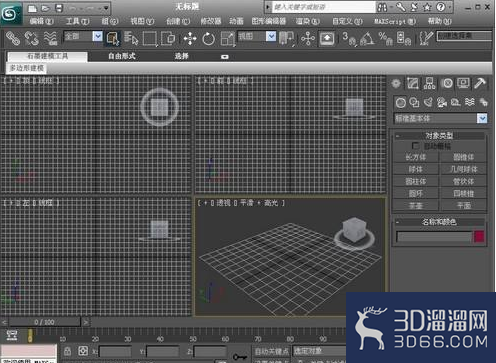The image size is (496, 363).
Task: Click the New file icon in quick access toolbar
Action: click(32, 8)
